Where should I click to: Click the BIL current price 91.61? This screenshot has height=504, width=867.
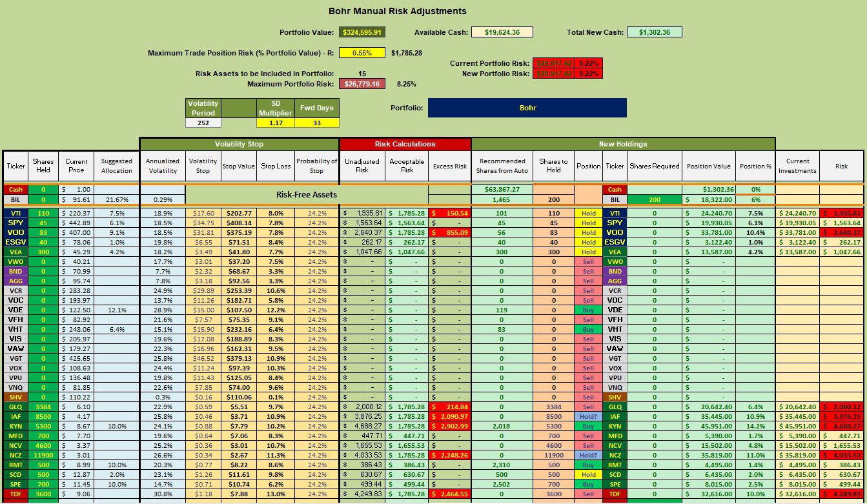pos(76,200)
